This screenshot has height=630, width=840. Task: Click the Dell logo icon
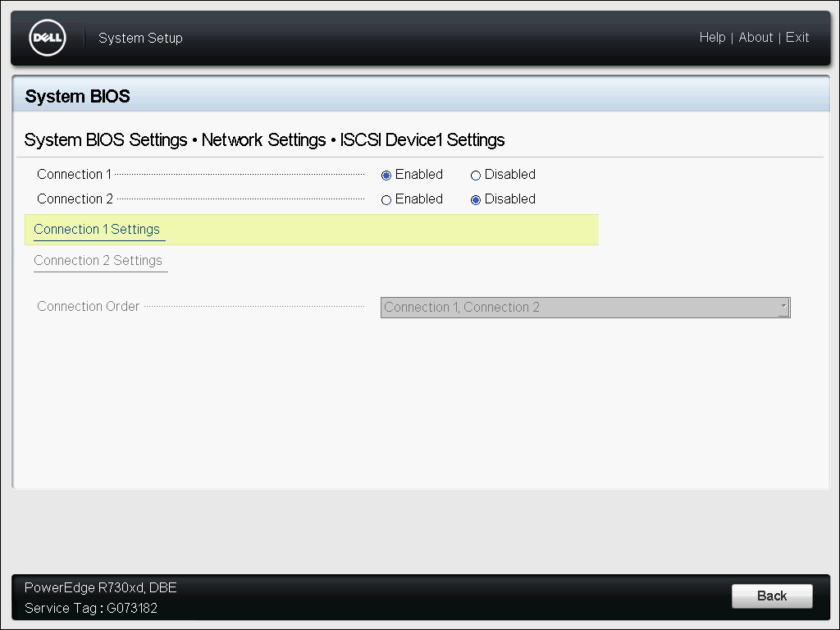47,38
